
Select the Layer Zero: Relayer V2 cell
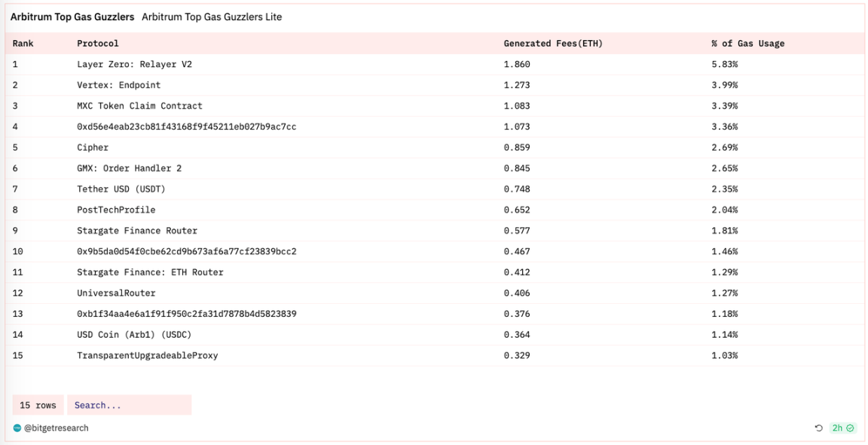(134, 64)
